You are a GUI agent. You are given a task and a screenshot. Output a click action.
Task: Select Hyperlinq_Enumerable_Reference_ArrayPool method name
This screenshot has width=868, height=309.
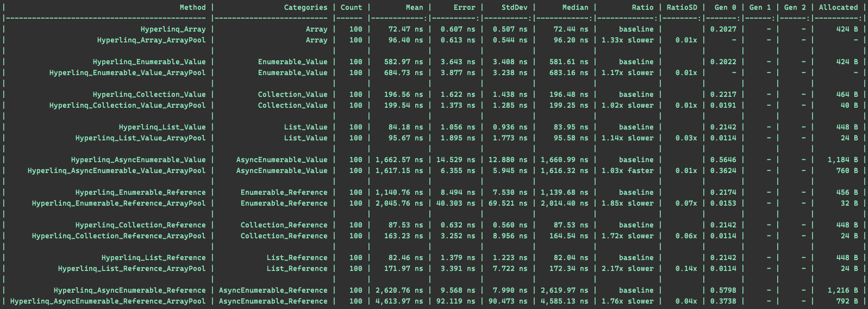tap(119, 203)
